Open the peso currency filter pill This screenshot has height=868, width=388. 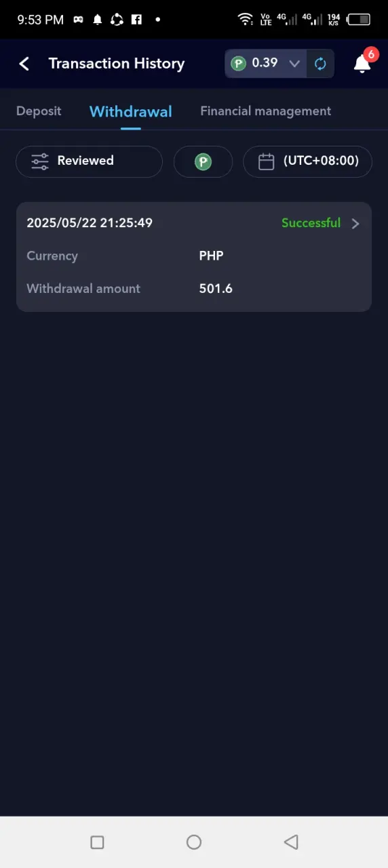(203, 161)
